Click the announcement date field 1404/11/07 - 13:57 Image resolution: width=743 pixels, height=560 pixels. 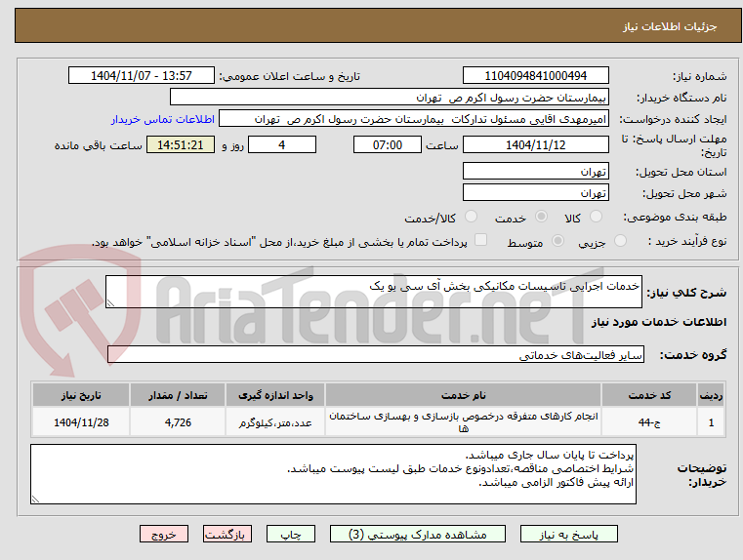[142, 75]
